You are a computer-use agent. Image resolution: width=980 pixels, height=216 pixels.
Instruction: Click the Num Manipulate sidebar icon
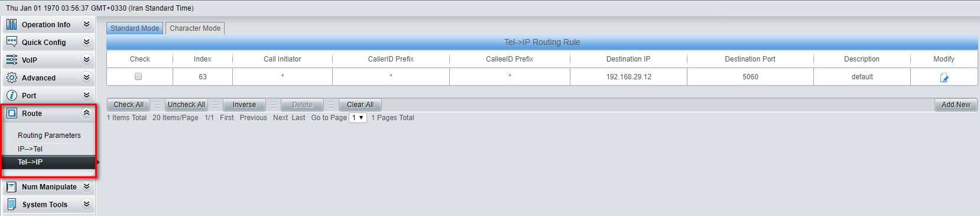pos(11,186)
